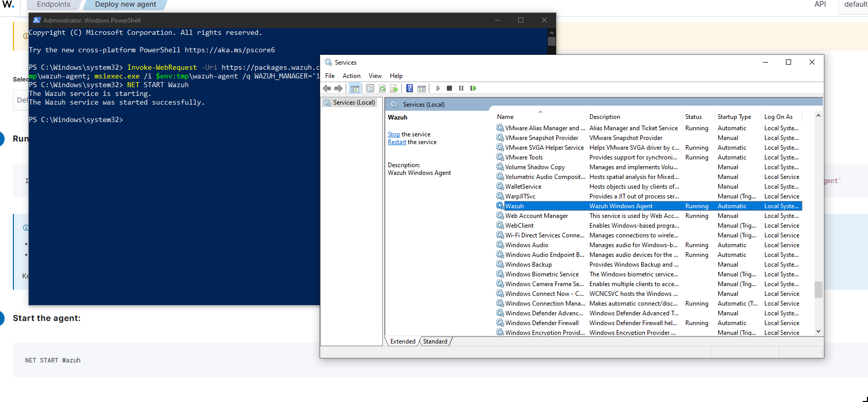Select Windows Audio Endpoint Builder service row
The image size is (868, 402).
pyautogui.click(x=648, y=254)
